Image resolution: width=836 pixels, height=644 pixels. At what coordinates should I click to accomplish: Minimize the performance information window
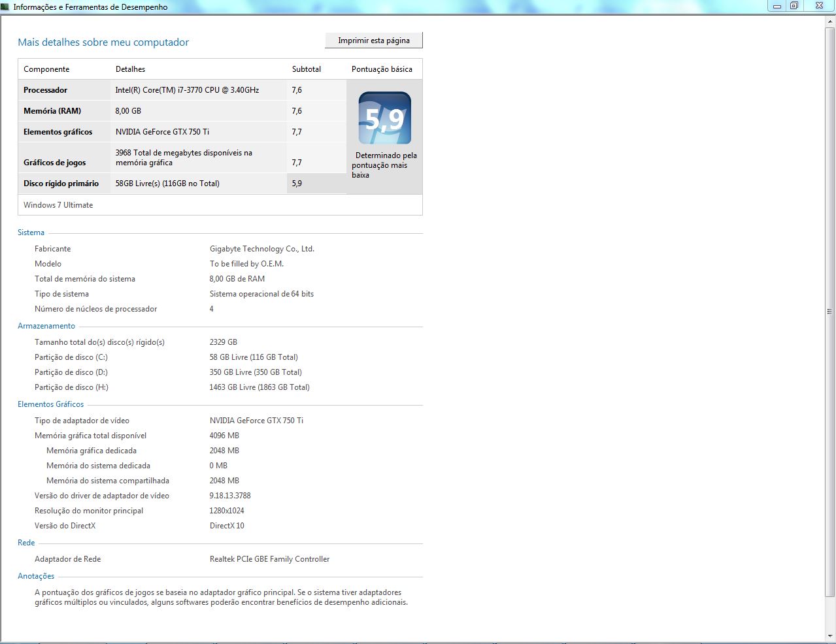pos(777,6)
